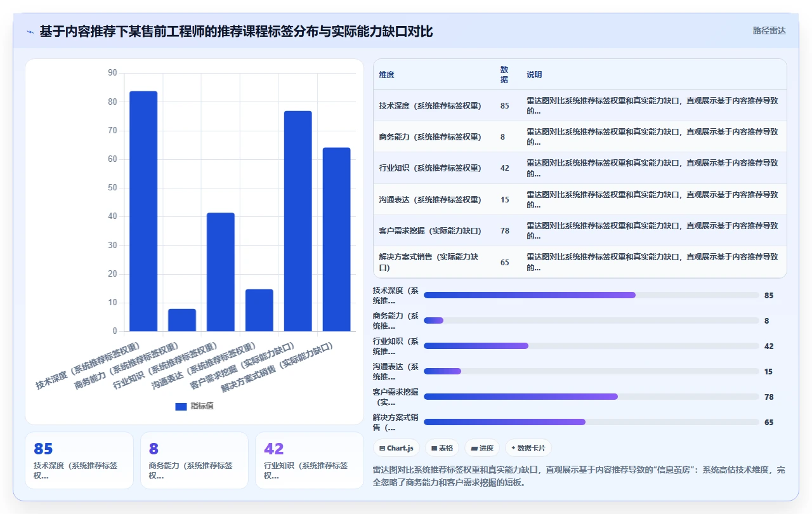
Task: Click the 解决方案式销售 progress bar showing 65
Action: (591, 422)
